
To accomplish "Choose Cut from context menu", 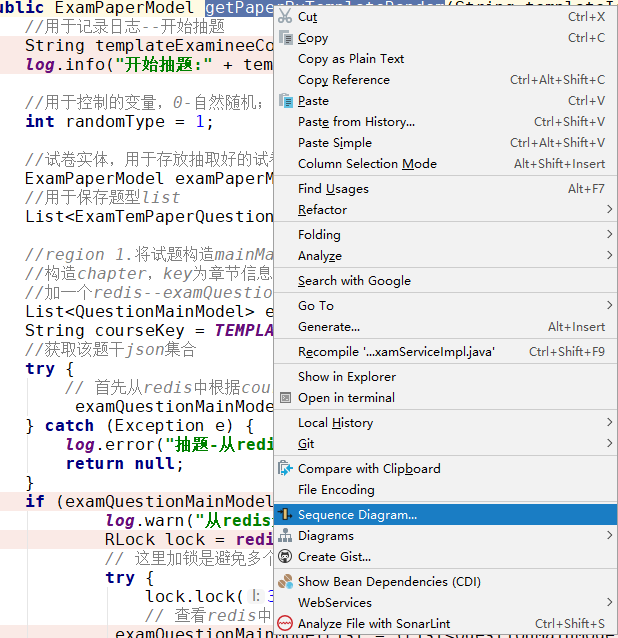I will [x=445, y=17].
